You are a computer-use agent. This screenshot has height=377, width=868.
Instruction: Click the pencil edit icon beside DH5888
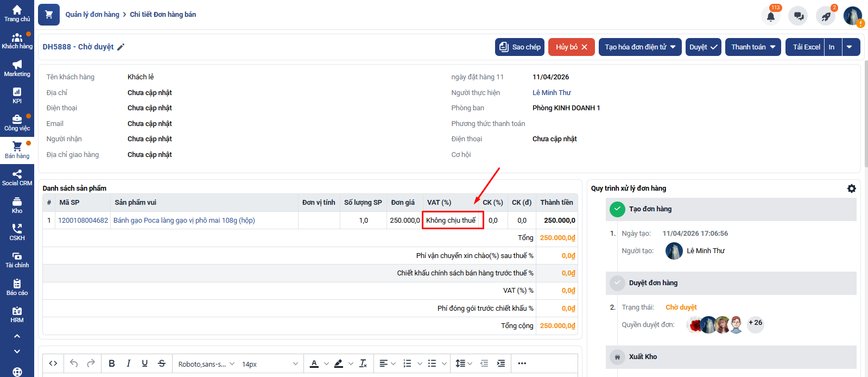tap(121, 47)
